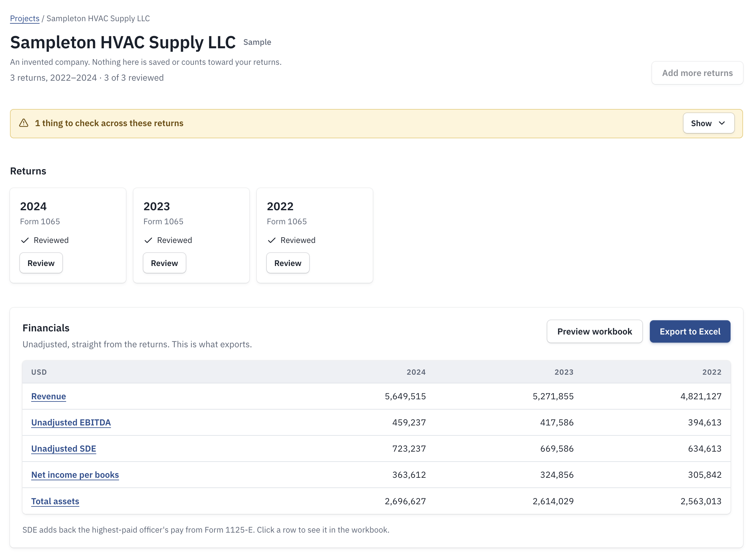Image resolution: width=753 pixels, height=560 pixels.
Task: Click the 2024 card year heading
Action: click(33, 206)
